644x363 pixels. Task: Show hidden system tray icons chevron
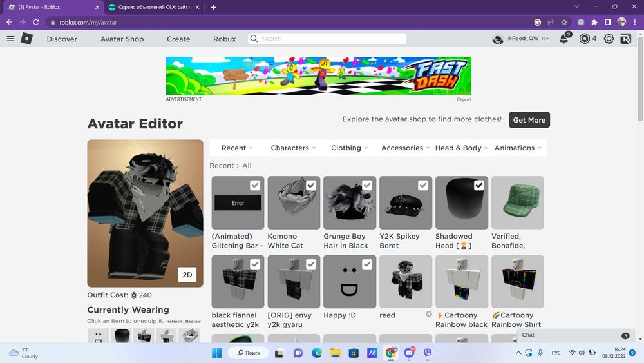518,353
